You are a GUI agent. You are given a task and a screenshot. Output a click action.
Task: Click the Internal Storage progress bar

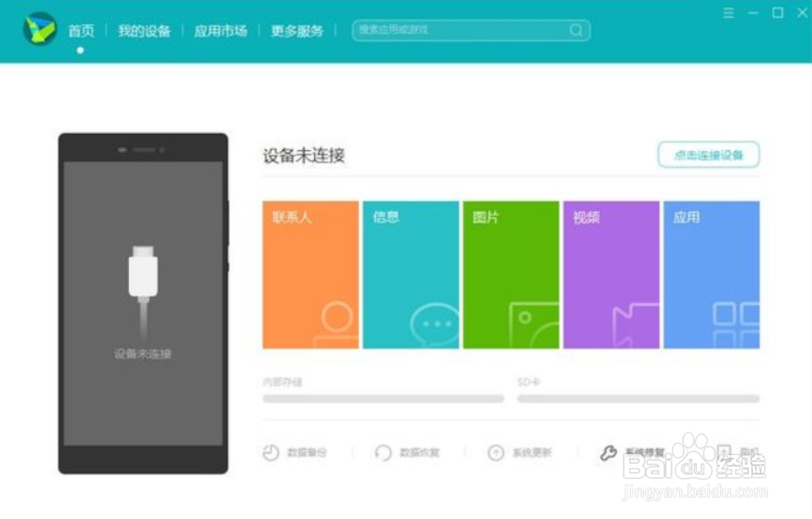tap(382, 398)
